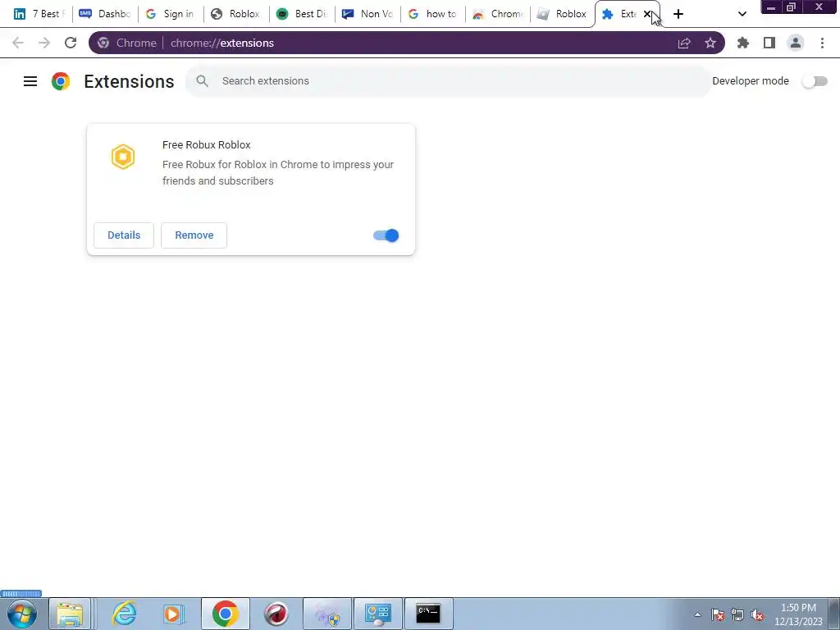Bookmark this page with the star icon
The width and height of the screenshot is (840, 630).
point(710,43)
